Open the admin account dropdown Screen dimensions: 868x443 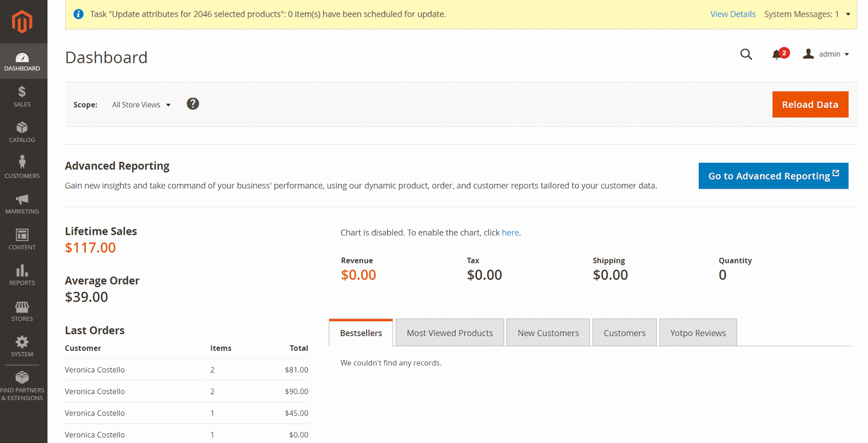click(827, 54)
